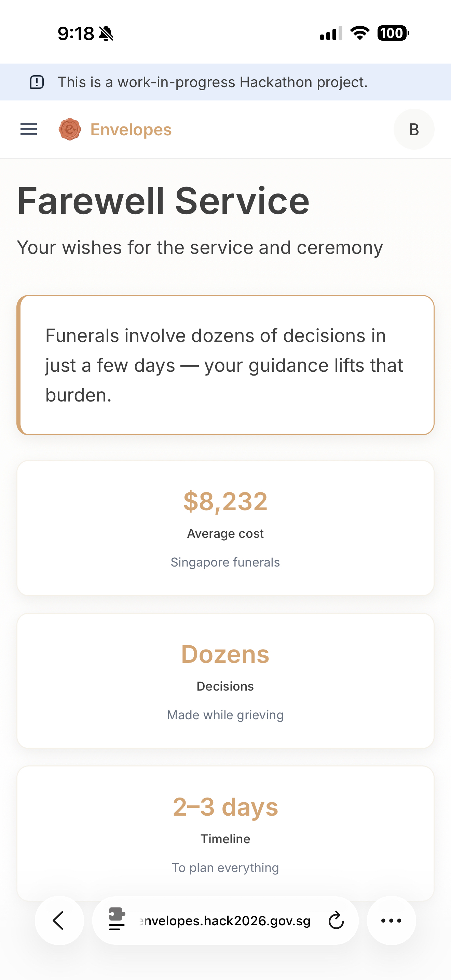This screenshot has width=451, height=980.
Task: Open the hamburger navigation menu
Action: coord(28,130)
